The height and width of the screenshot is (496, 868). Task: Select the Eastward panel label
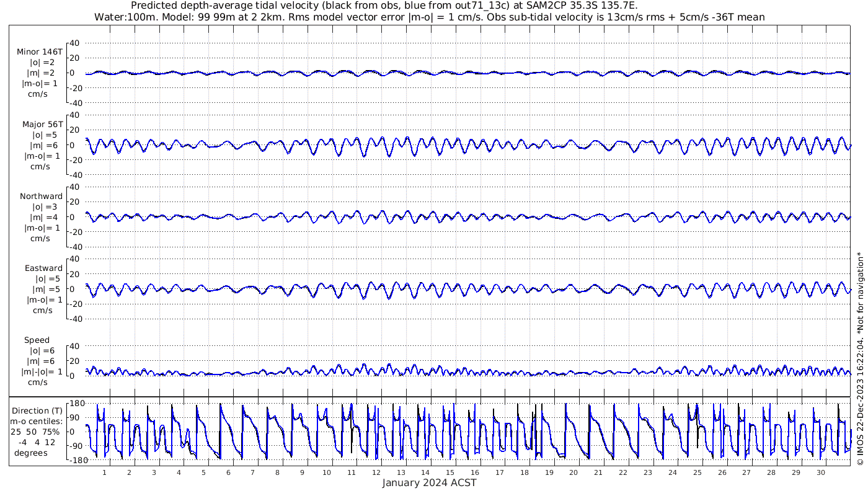[43, 268]
